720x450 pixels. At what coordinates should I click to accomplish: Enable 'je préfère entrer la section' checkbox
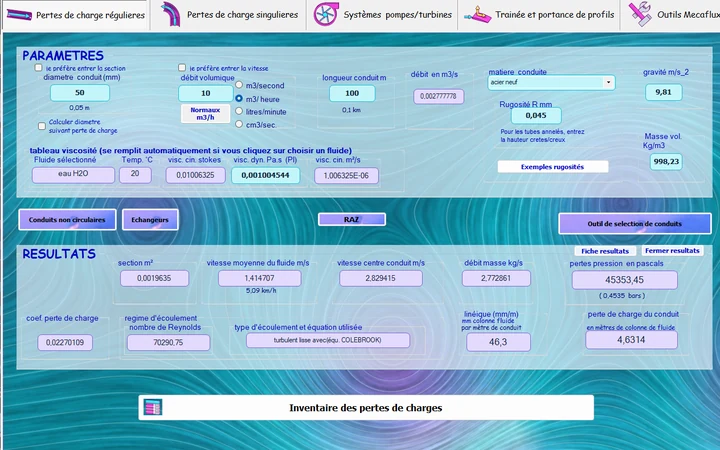[38, 68]
